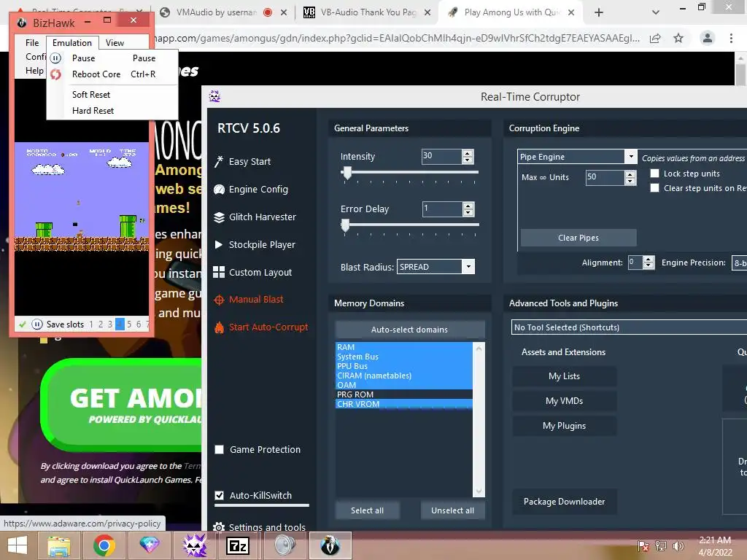Open the RTCV purple monster taskbar icon
This screenshot has width=747, height=560.
click(196, 545)
